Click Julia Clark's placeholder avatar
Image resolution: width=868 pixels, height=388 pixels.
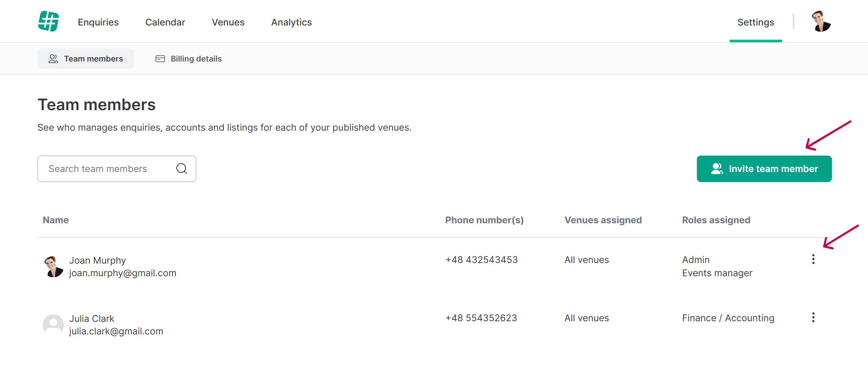point(53,325)
